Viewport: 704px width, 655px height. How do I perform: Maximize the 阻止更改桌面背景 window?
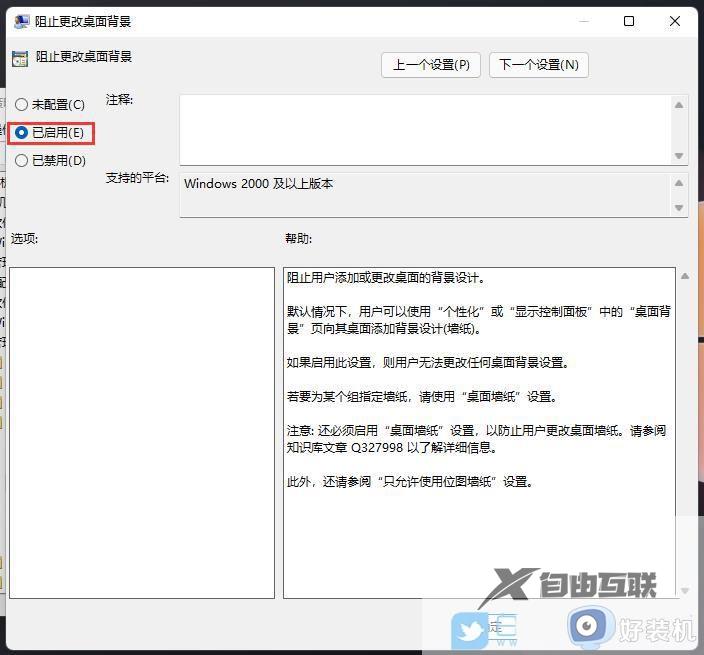(x=629, y=21)
